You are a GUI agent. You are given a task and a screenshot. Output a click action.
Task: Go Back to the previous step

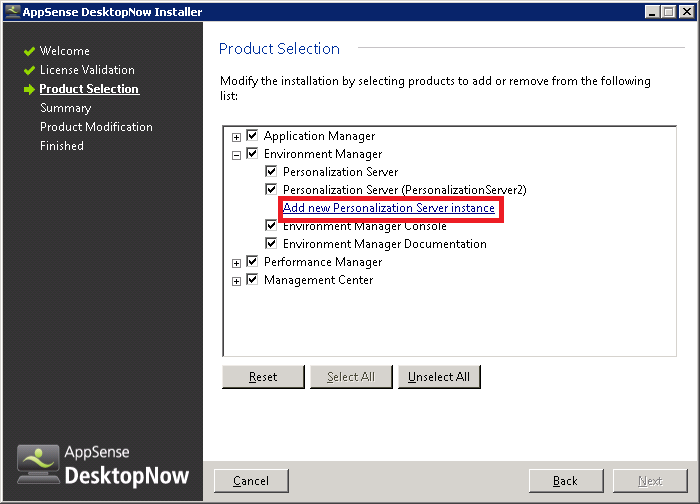pyautogui.click(x=566, y=481)
